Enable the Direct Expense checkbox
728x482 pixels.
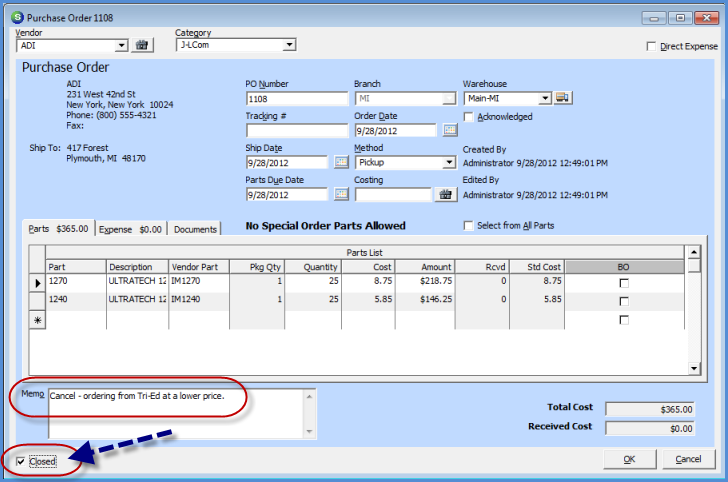tap(652, 46)
